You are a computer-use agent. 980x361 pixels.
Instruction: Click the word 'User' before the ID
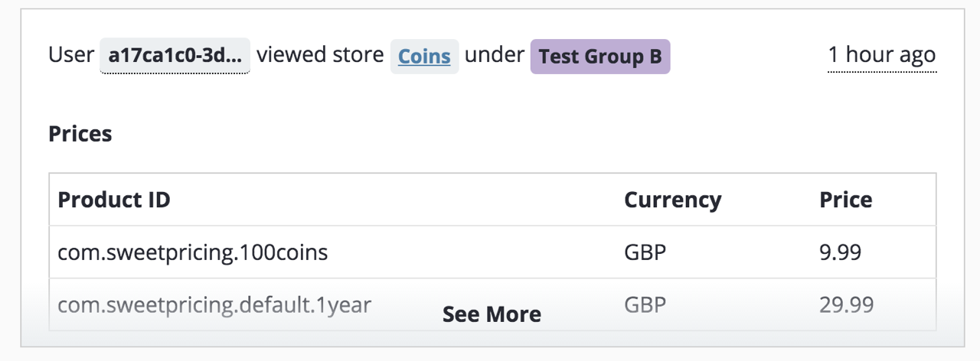[71, 56]
